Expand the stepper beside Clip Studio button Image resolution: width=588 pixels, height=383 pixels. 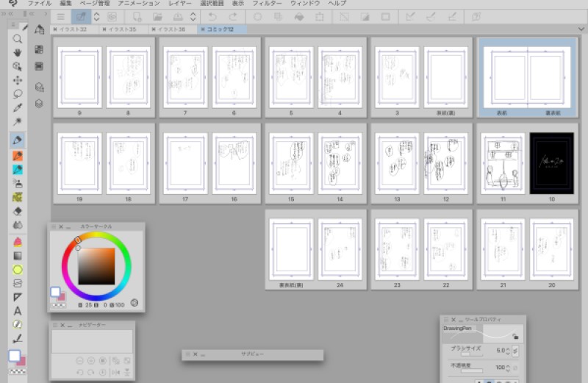(x=97, y=17)
